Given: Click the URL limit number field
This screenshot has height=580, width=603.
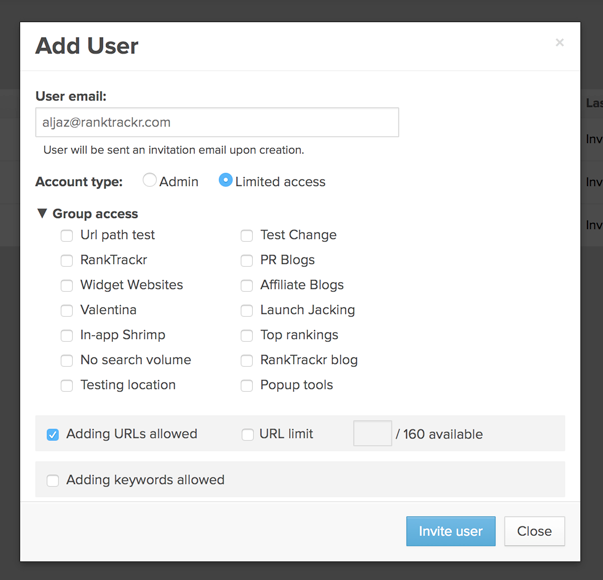Looking at the screenshot, I should click(372, 433).
